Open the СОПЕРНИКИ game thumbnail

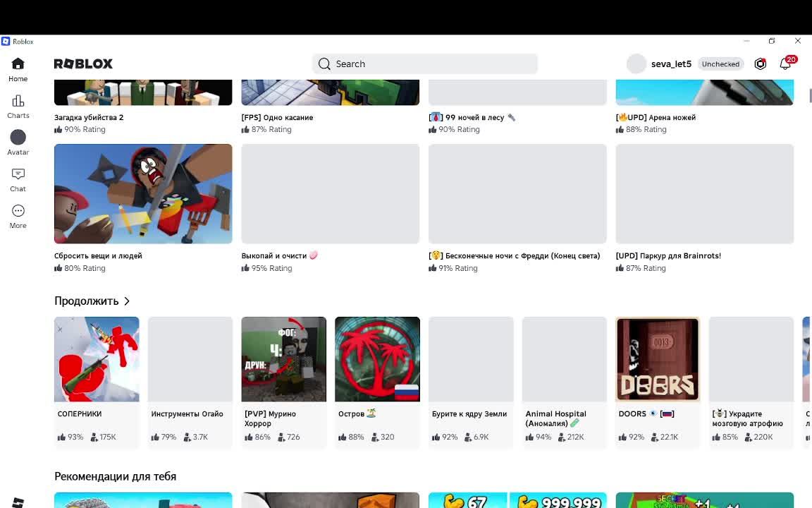coord(97,359)
